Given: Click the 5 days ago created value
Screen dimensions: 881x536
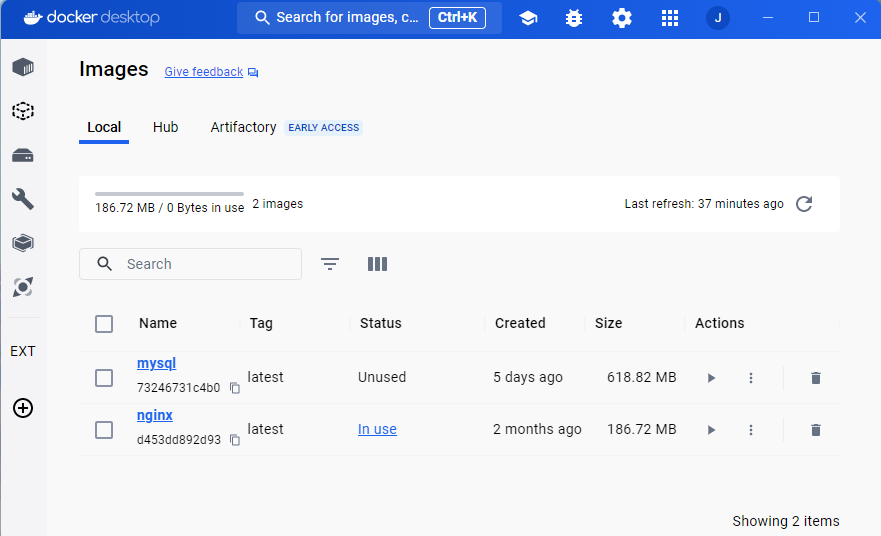Looking at the screenshot, I should [x=528, y=377].
